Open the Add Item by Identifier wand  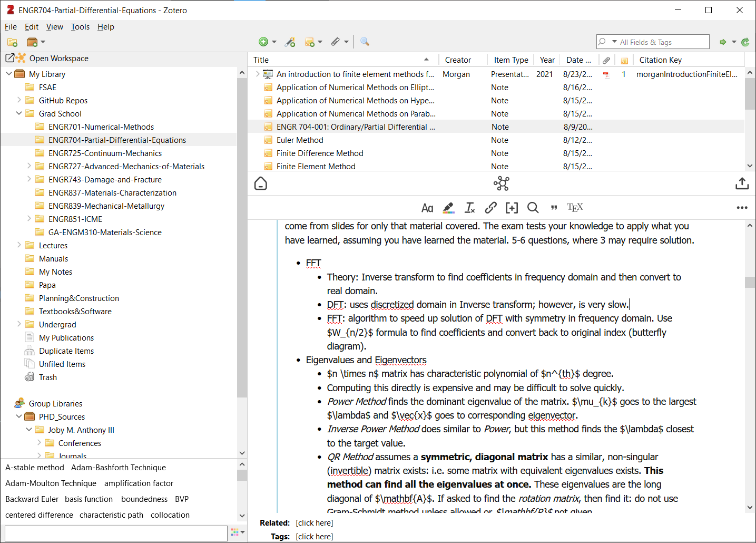(290, 42)
